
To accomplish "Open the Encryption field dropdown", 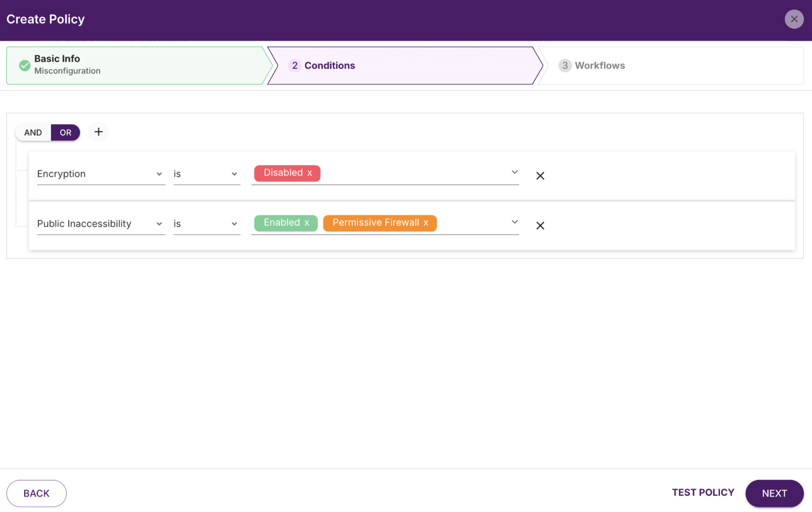I will [101, 174].
